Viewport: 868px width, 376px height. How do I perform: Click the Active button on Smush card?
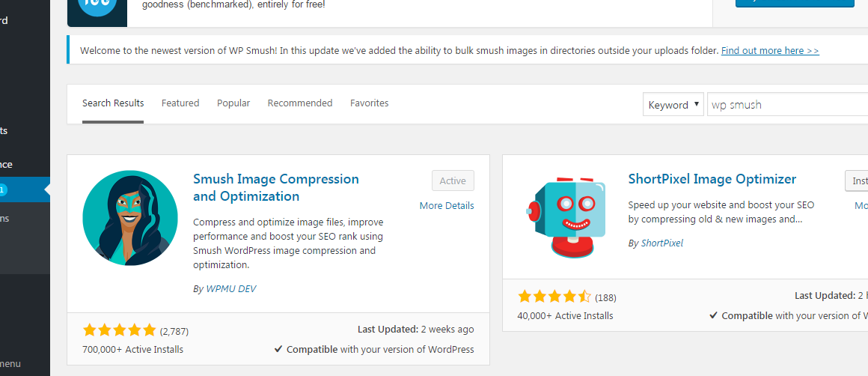[453, 181]
